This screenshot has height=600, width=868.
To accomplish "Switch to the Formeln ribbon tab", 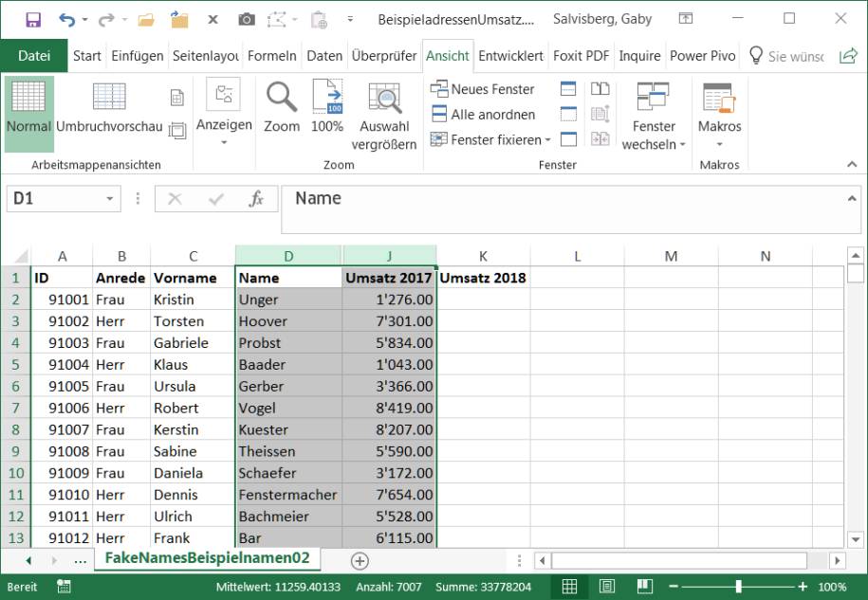I will point(272,56).
